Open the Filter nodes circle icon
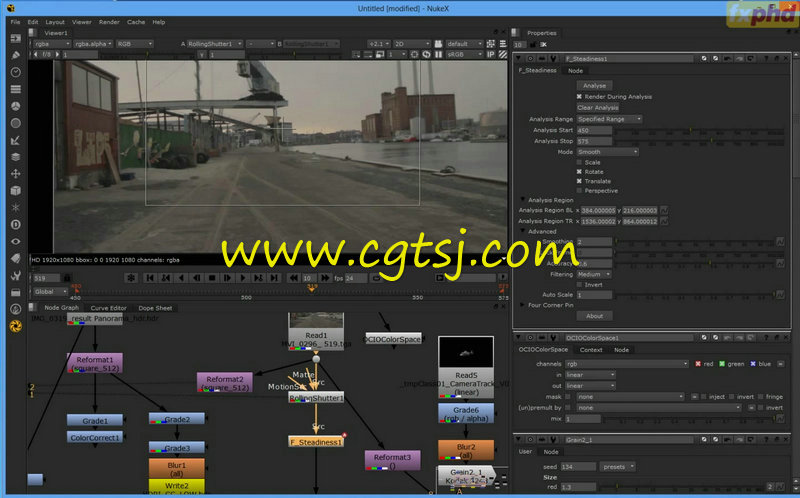This screenshot has width=800, height=498. [x=15, y=123]
